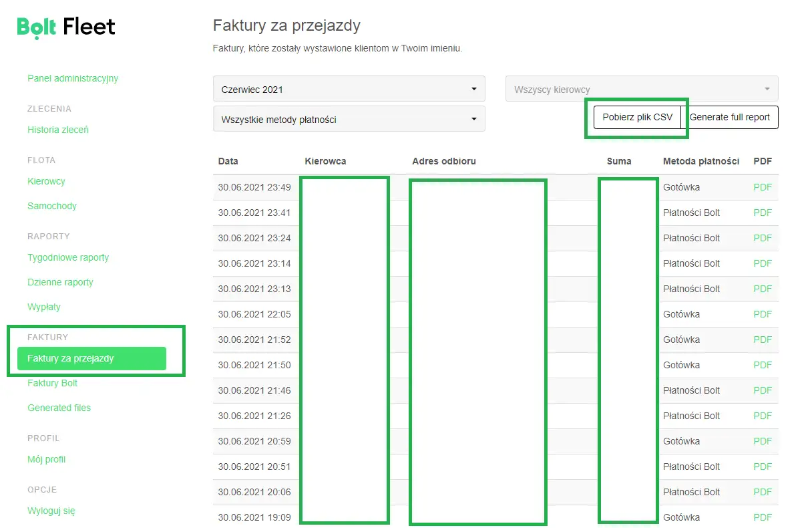
Task: Download PDF for 30.06.2021 19:09 ride
Action: click(x=762, y=517)
